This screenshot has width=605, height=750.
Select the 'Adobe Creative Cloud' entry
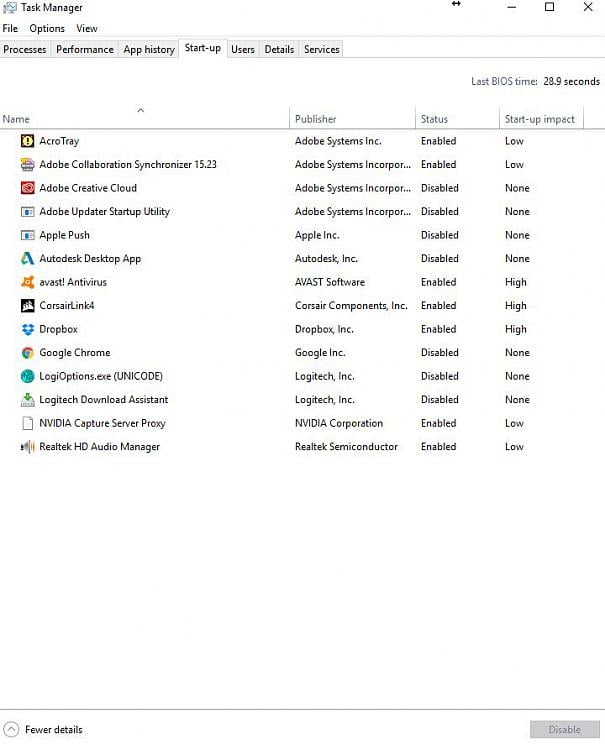pos(88,188)
